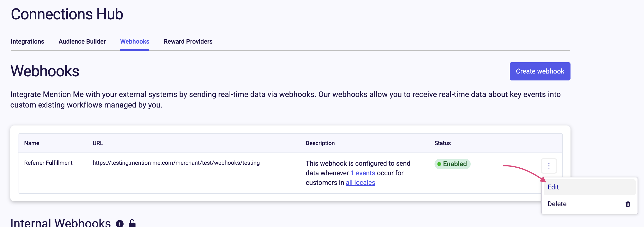Open the "1 events" link
The height and width of the screenshot is (227, 644).
point(363,173)
